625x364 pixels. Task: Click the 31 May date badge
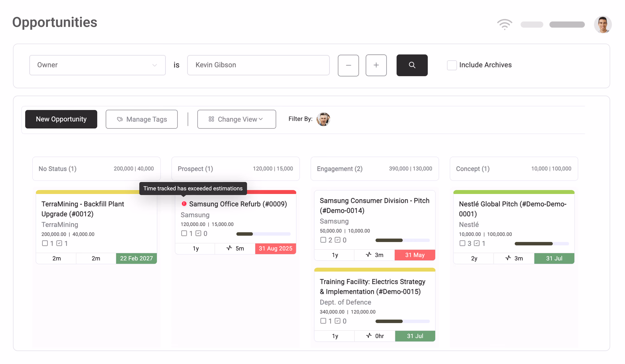click(415, 255)
